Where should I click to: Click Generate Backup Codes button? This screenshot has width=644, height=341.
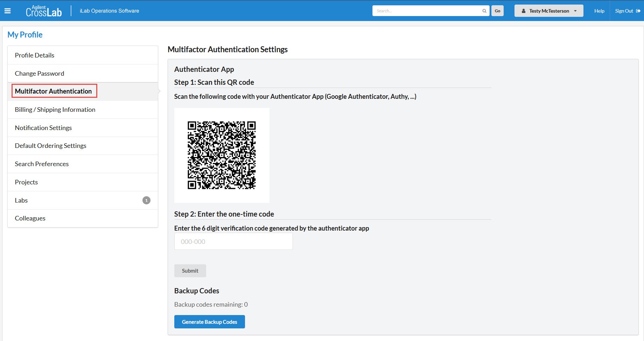209,322
